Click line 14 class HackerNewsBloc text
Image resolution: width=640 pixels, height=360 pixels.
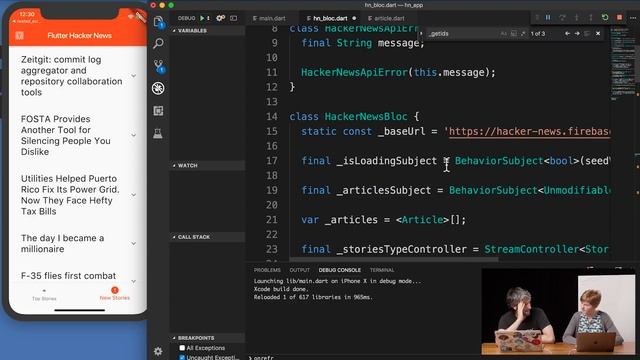pyautogui.click(x=354, y=117)
